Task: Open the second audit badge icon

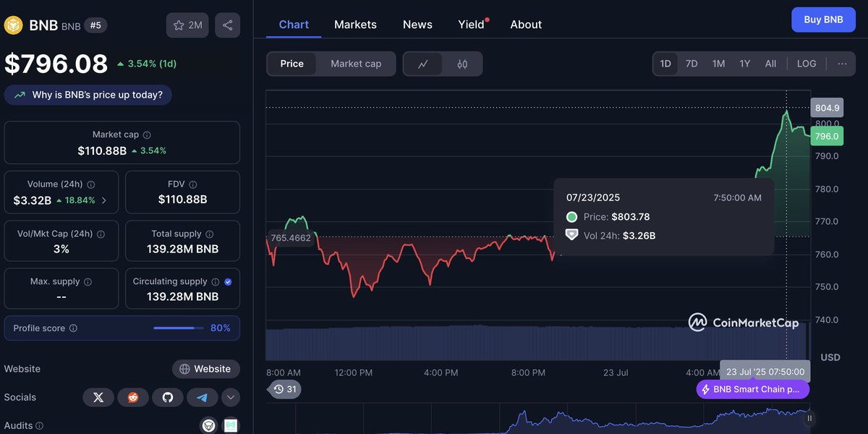Action: [231, 425]
